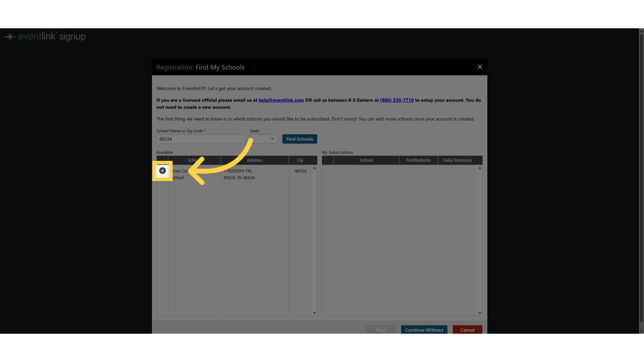
Task: Click the Find Schools button
Action: pos(300,139)
